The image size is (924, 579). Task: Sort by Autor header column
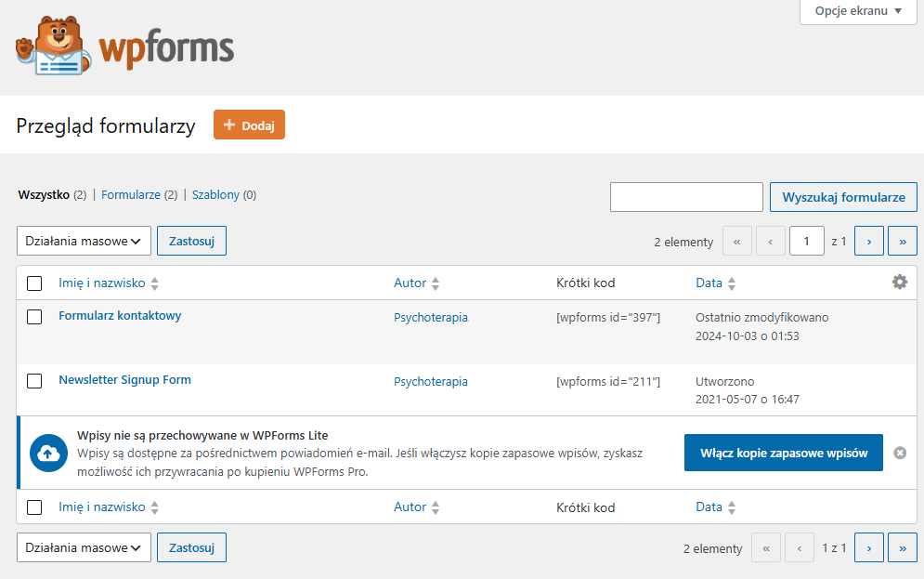(410, 283)
